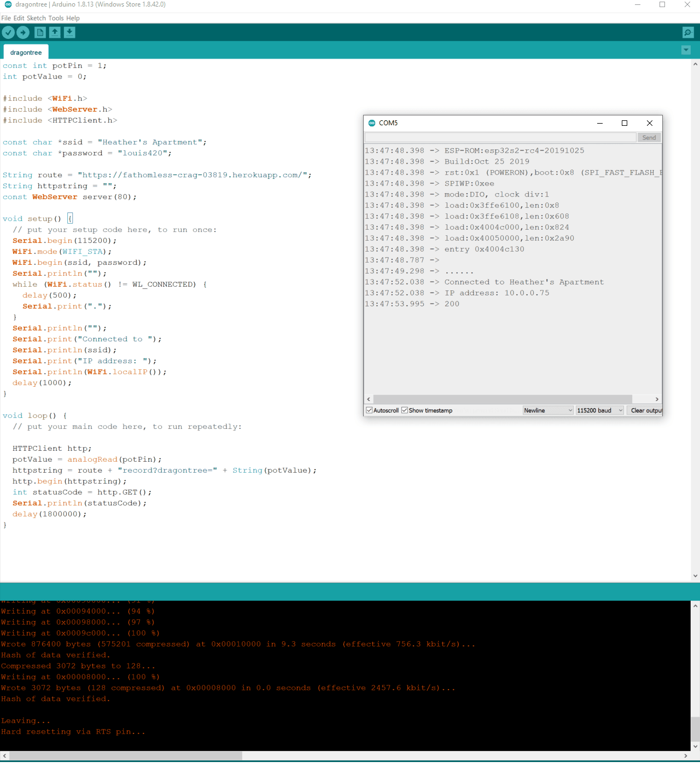Expand the tab options dropdown arrow
Viewport: 700px width, 779px height.
pyautogui.click(x=686, y=50)
